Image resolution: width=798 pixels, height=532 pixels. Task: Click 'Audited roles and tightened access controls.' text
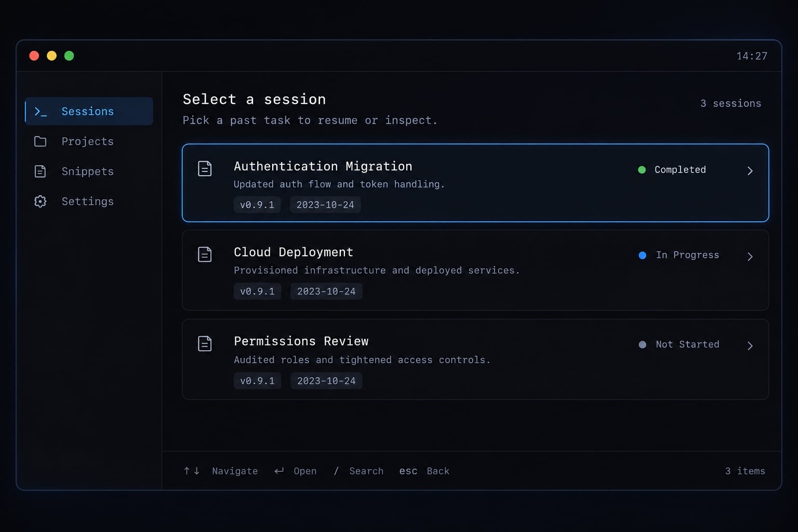point(362,360)
